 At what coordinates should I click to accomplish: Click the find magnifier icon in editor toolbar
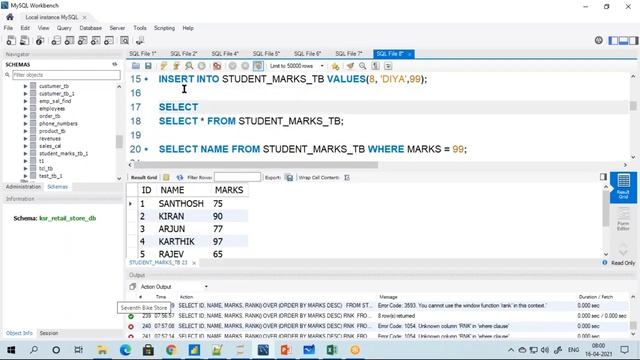pos(362,66)
